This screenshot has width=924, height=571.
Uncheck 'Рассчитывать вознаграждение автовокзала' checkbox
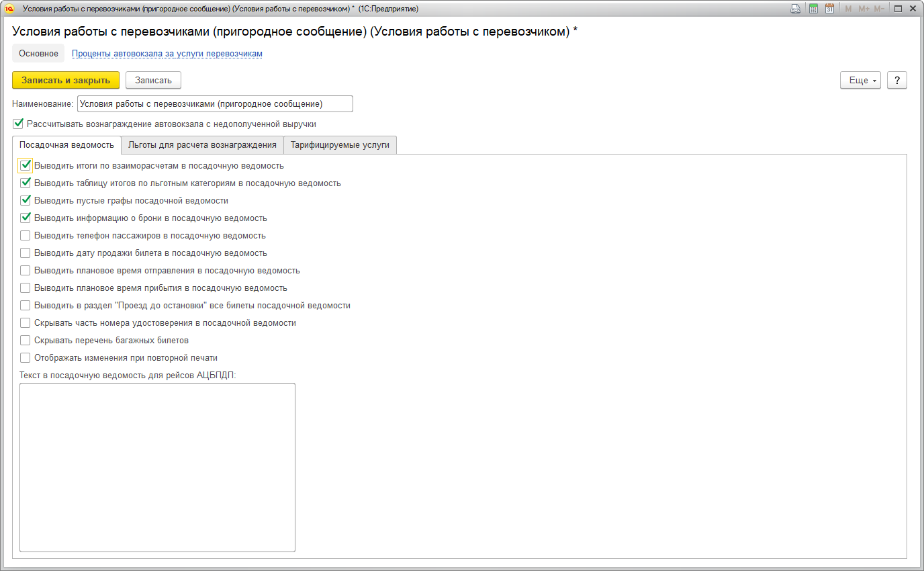coord(18,124)
